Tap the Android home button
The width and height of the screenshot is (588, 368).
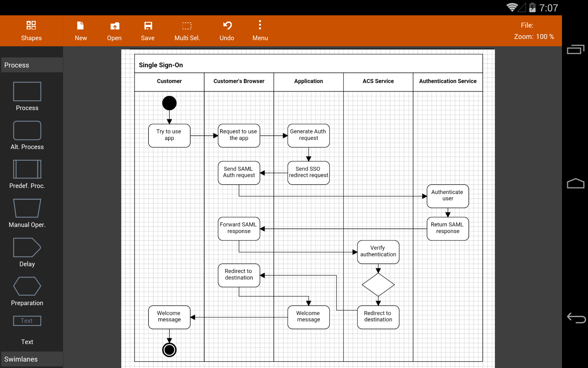[576, 183]
